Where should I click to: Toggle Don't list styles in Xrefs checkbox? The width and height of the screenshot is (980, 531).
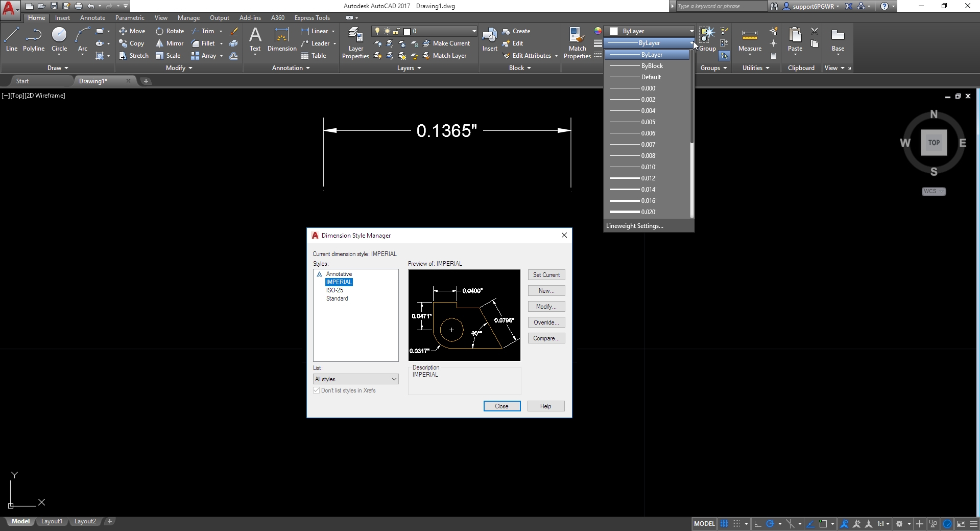pyautogui.click(x=317, y=390)
